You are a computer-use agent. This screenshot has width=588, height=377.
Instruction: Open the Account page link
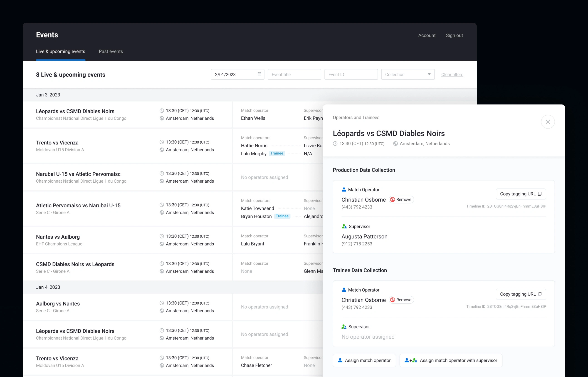pos(427,35)
